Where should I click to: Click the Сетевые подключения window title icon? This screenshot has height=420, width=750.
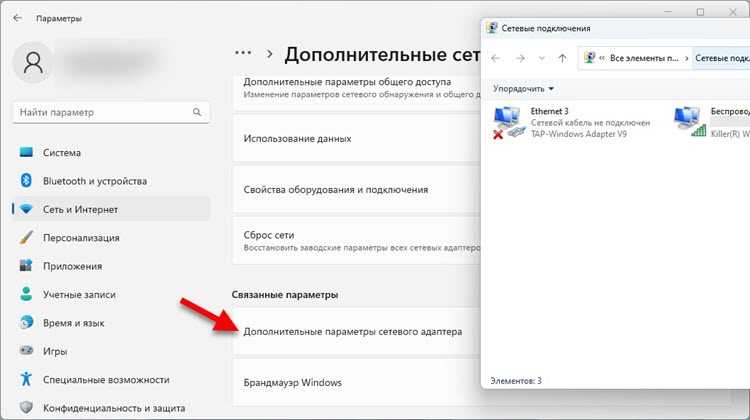491,28
